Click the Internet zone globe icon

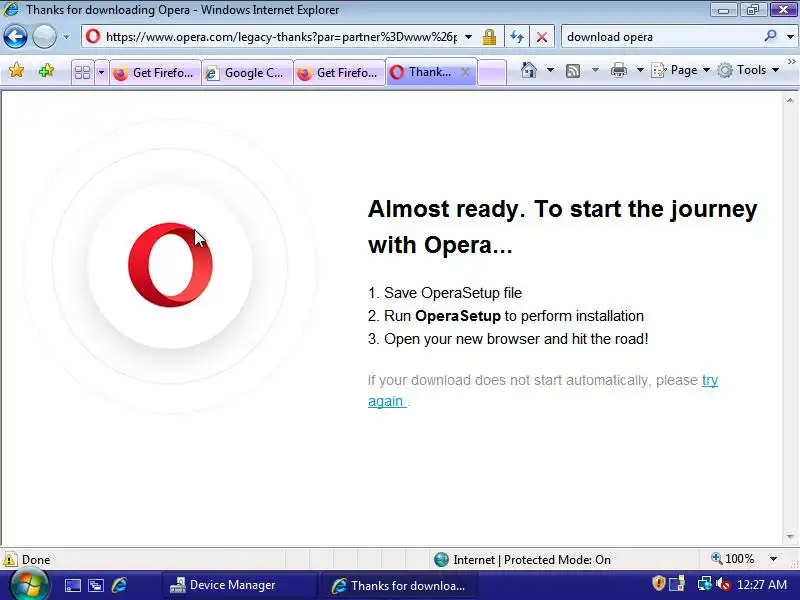pyautogui.click(x=441, y=560)
